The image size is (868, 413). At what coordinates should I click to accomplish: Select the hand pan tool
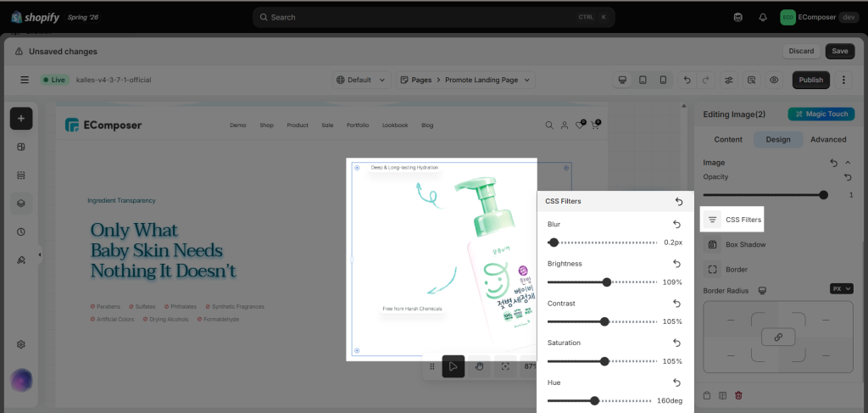point(480,366)
